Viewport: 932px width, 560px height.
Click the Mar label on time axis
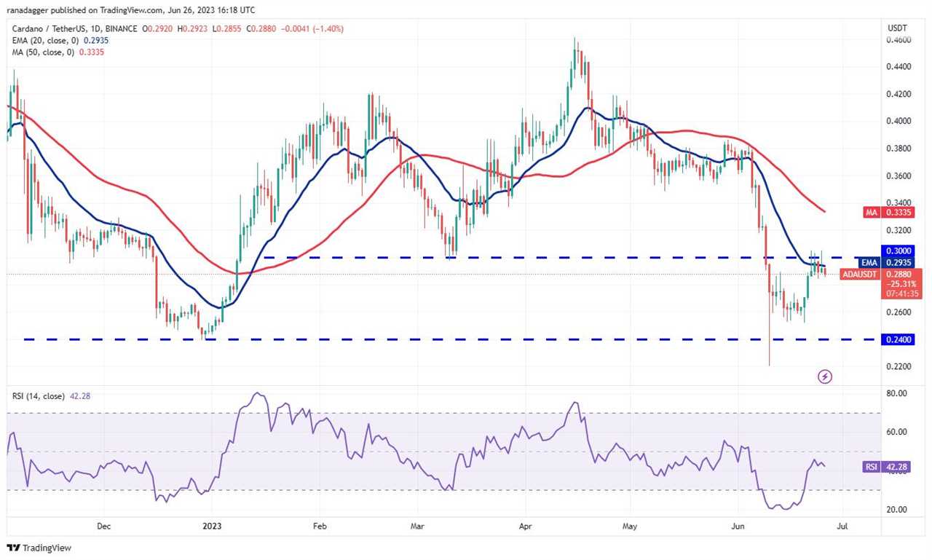(416, 524)
